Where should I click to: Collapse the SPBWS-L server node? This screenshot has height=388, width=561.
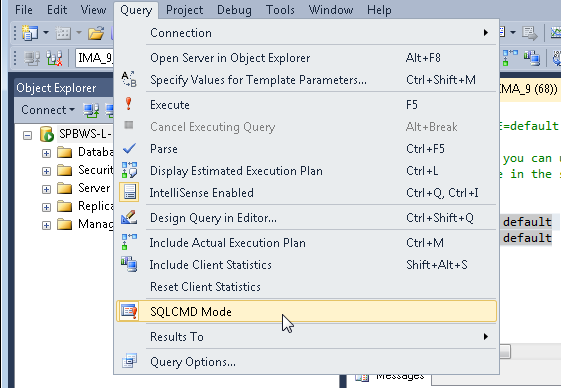(28, 135)
